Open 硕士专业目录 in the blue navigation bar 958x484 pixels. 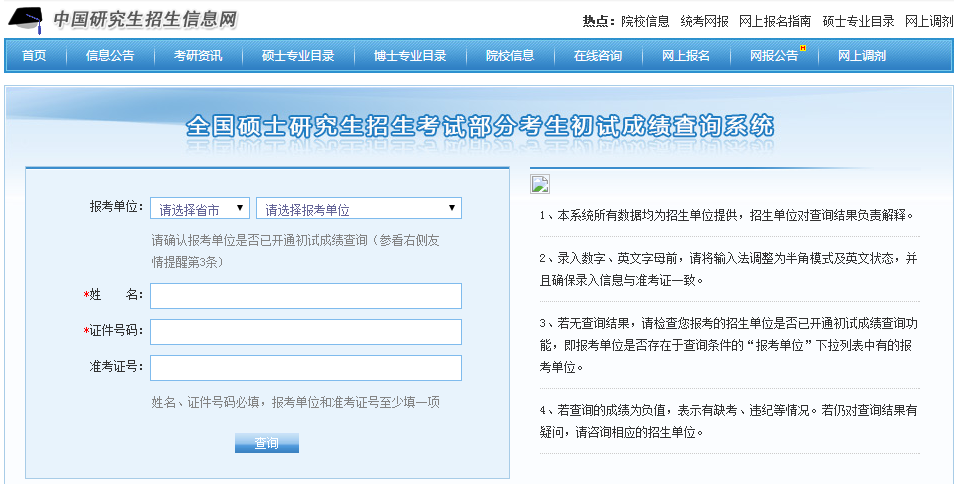(298, 56)
